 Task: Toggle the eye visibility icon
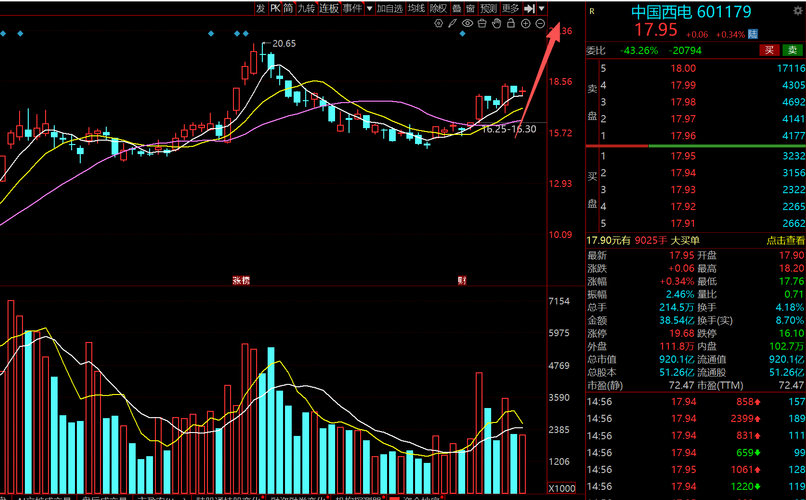(467, 23)
